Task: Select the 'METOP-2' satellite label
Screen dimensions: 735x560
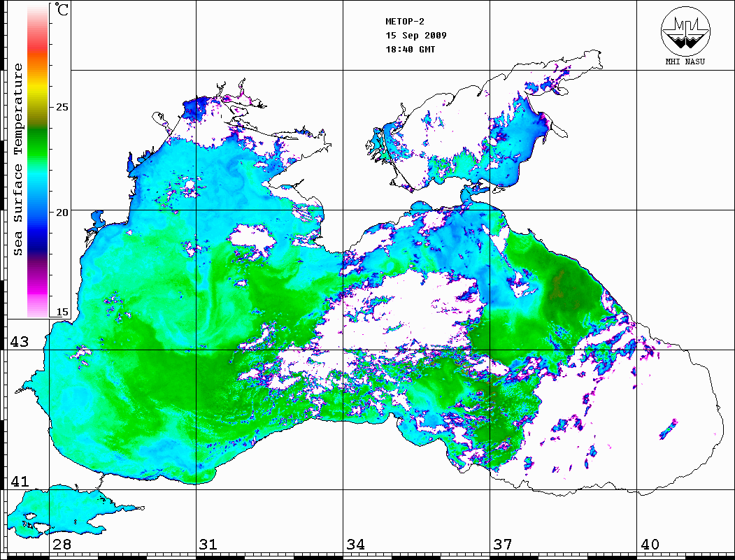Action: tap(405, 22)
